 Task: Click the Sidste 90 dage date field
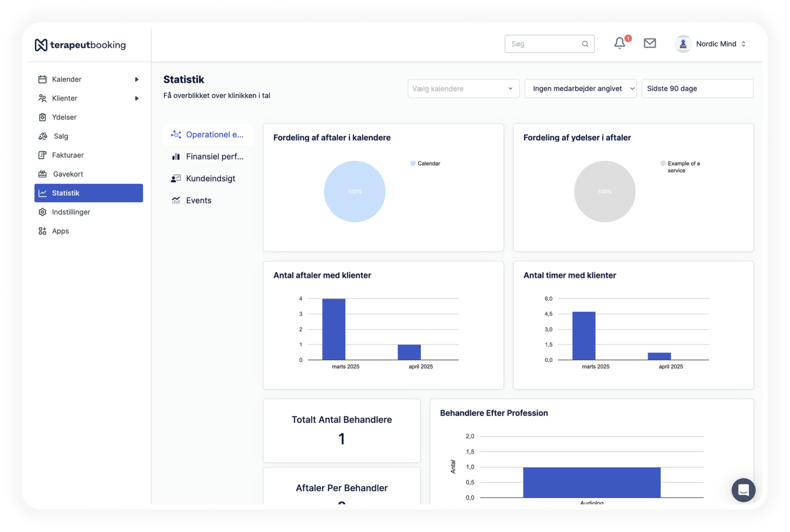[697, 89]
